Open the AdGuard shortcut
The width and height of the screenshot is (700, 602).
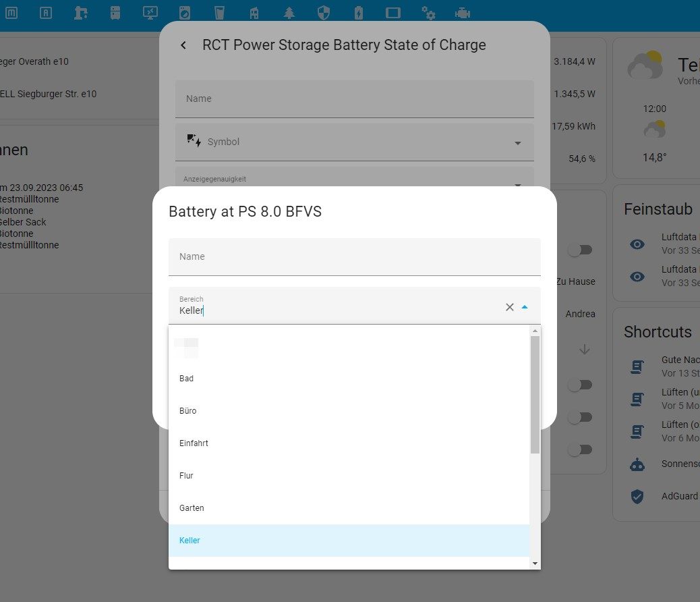(680, 496)
